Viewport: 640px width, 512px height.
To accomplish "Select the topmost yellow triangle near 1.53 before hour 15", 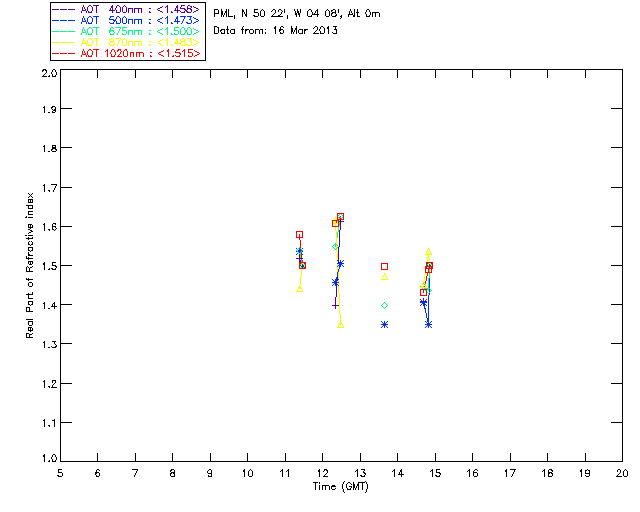I will pyautogui.click(x=428, y=252).
